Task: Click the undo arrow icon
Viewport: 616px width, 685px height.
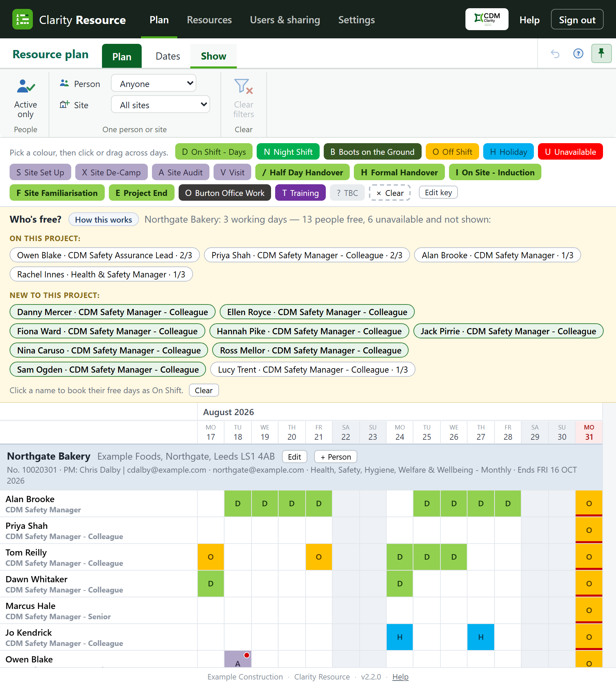Action: point(555,54)
